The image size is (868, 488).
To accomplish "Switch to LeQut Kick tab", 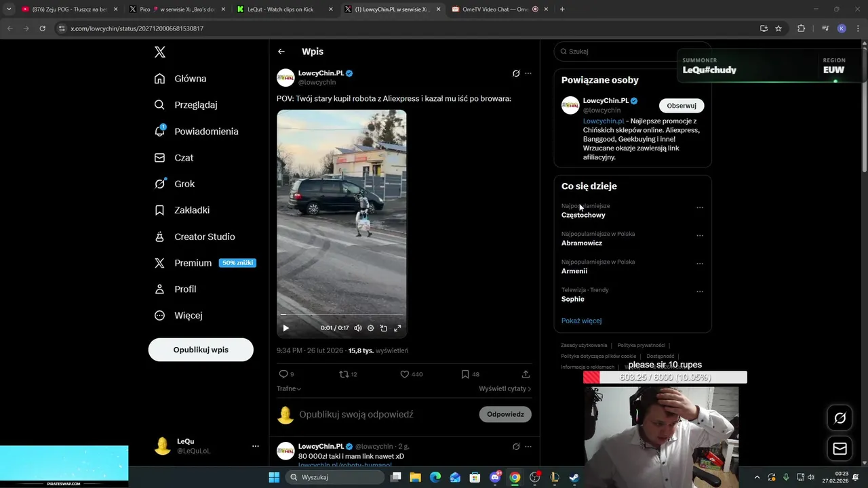I will 285,9.
